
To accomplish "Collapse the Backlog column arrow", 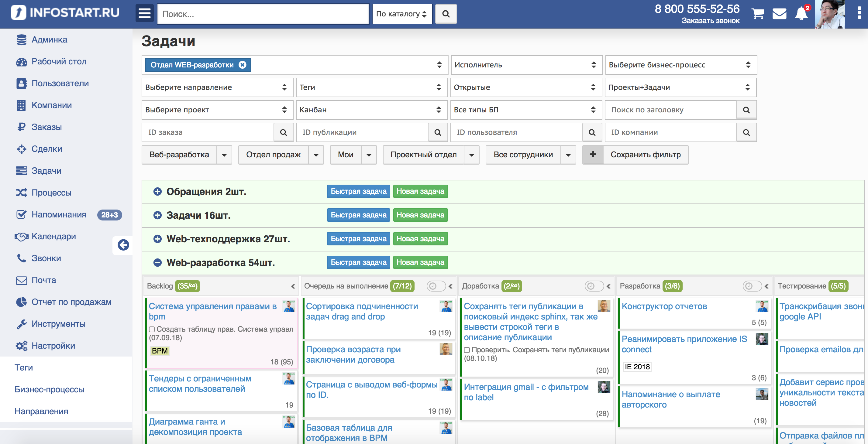I will click(293, 286).
